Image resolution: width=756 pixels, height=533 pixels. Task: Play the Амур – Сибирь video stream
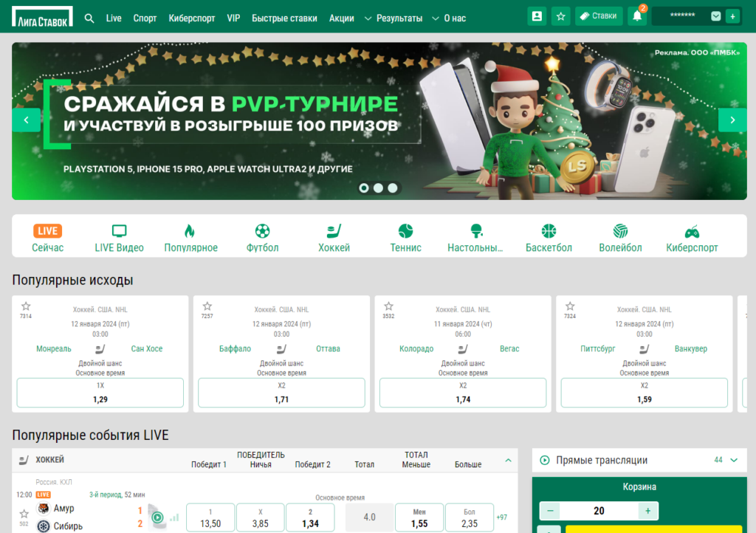pyautogui.click(x=157, y=517)
